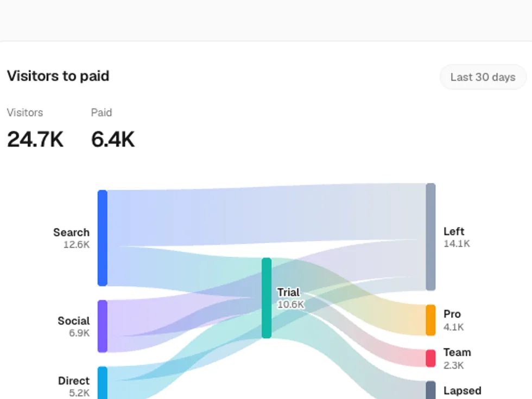The image size is (532, 399).
Task: Select the dark Lapsed node bar
Action: (x=430, y=390)
